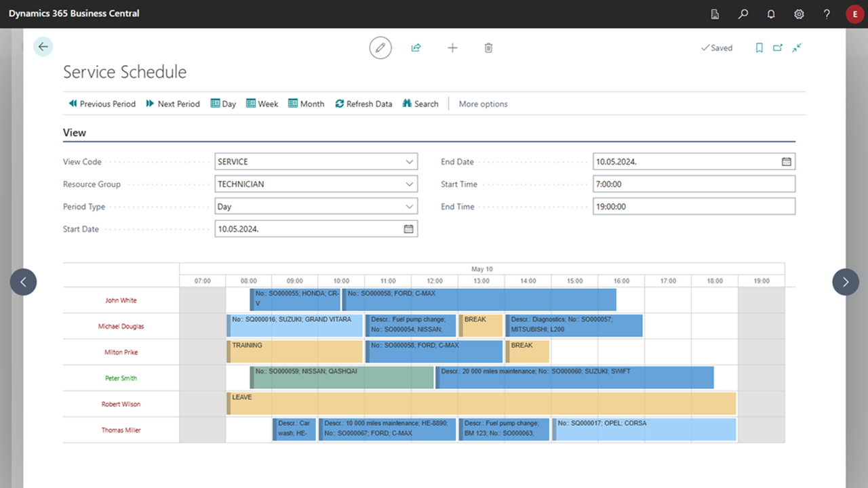Screen dimensions: 868x488
Task: Open the help question mark
Action: tap(827, 14)
